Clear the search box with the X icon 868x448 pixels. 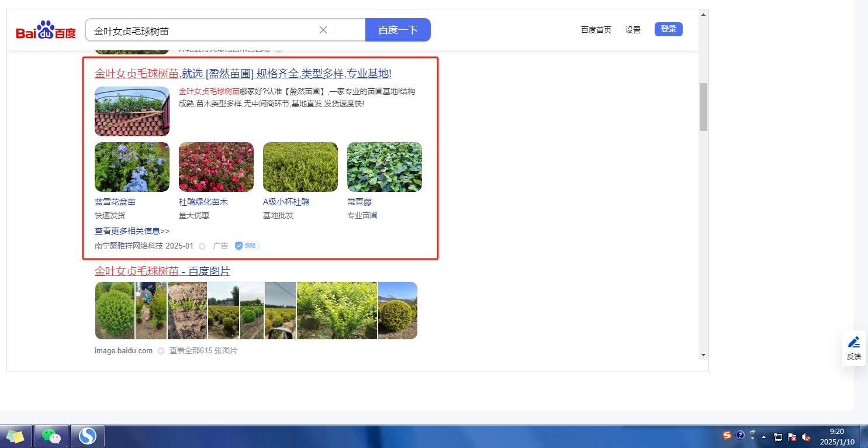[323, 30]
